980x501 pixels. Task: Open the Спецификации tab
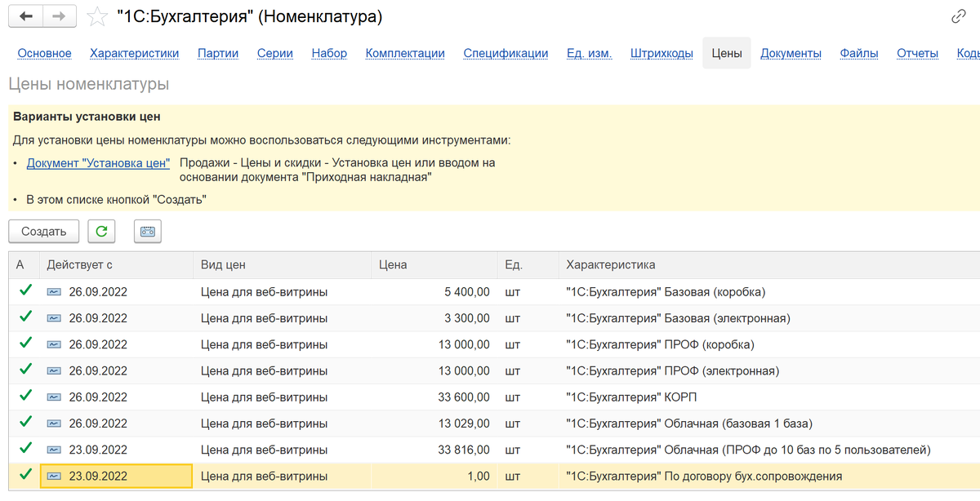click(x=506, y=53)
